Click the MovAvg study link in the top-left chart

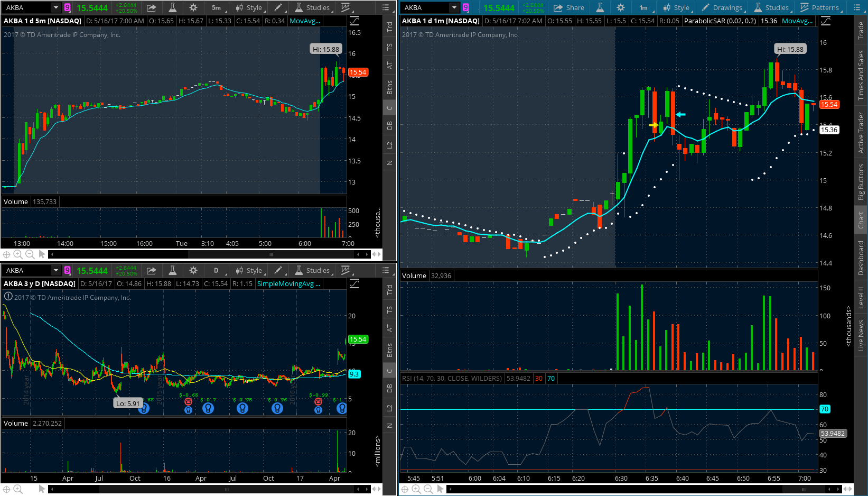click(305, 21)
